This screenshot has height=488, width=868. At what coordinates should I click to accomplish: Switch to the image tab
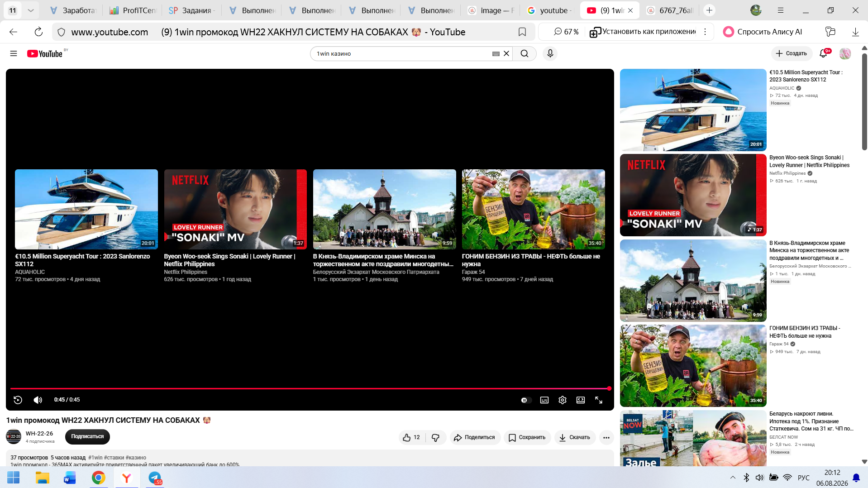(491, 10)
